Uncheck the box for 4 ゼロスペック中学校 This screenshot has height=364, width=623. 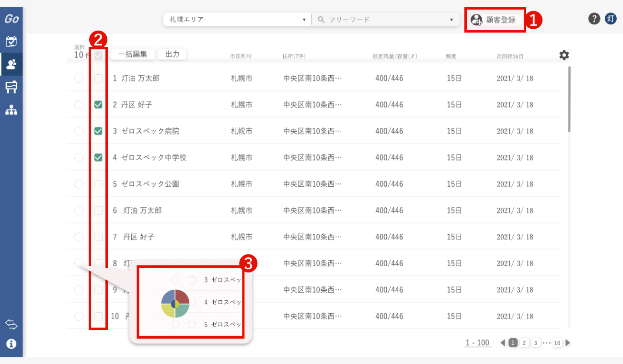point(98,157)
